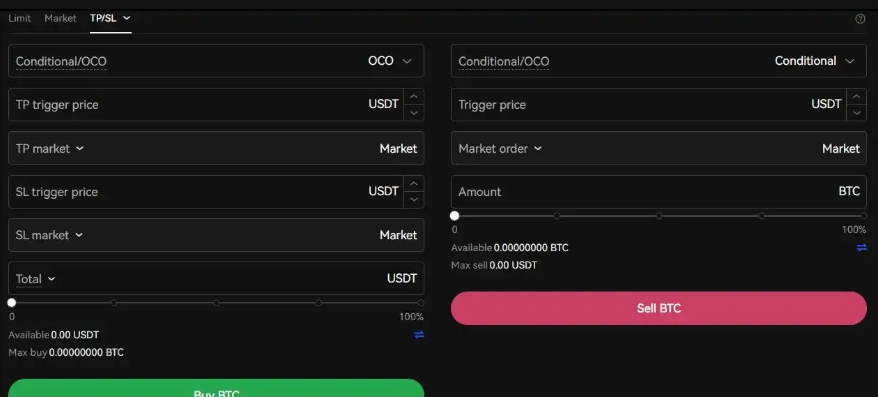Switch to the Market tab
This screenshot has height=397, width=878.
click(60, 18)
